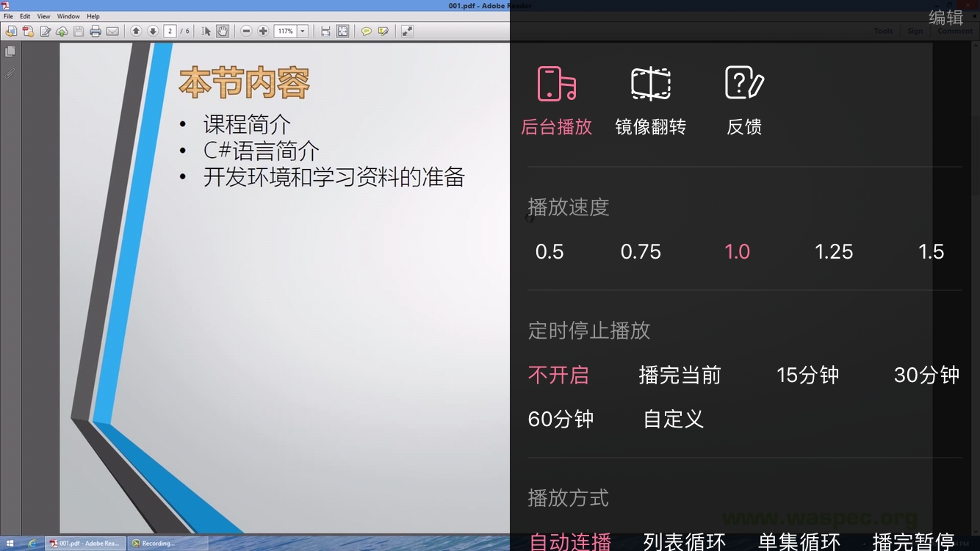Image resolution: width=980 pixels, height=551 pixels.
Task: Click the 本节内容 slide heading
Action: coord(245,83)
